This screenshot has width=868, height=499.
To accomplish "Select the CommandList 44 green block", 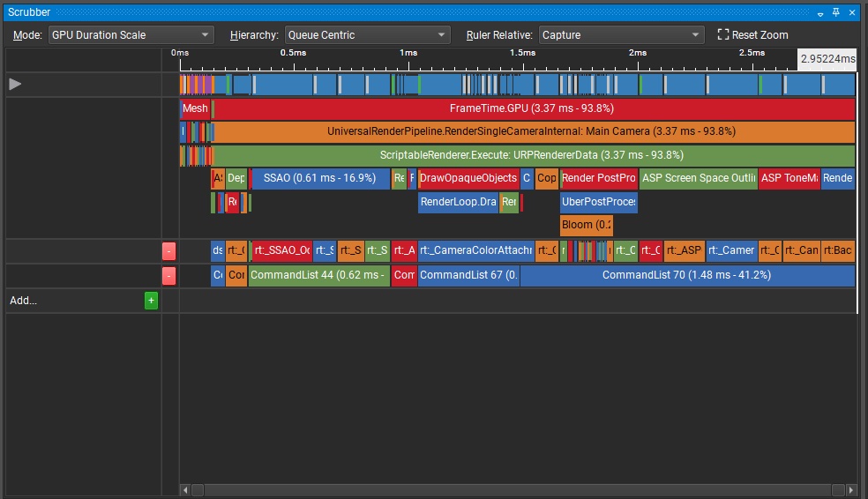I will (318, 275).
